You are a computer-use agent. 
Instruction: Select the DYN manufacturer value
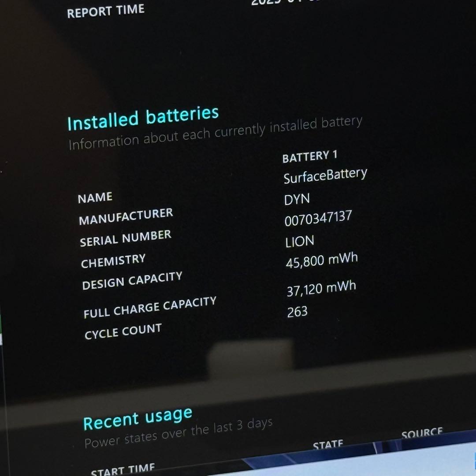[297, 199]
